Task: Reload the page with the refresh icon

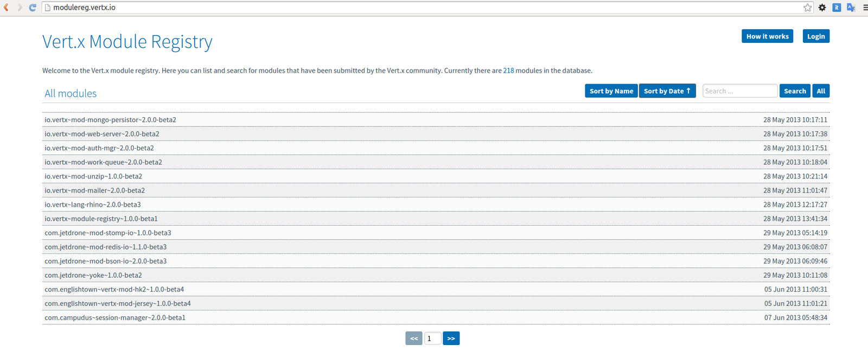Action: [33, 8]
